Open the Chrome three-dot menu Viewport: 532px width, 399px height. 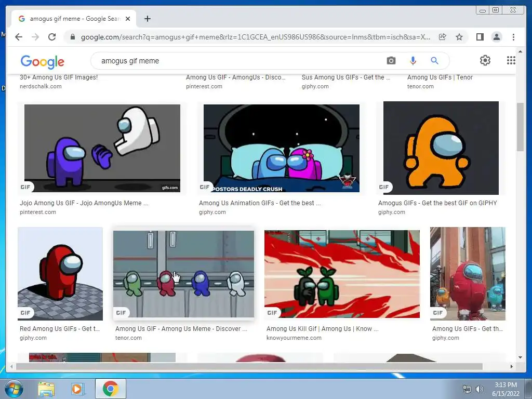coord(513,37)
